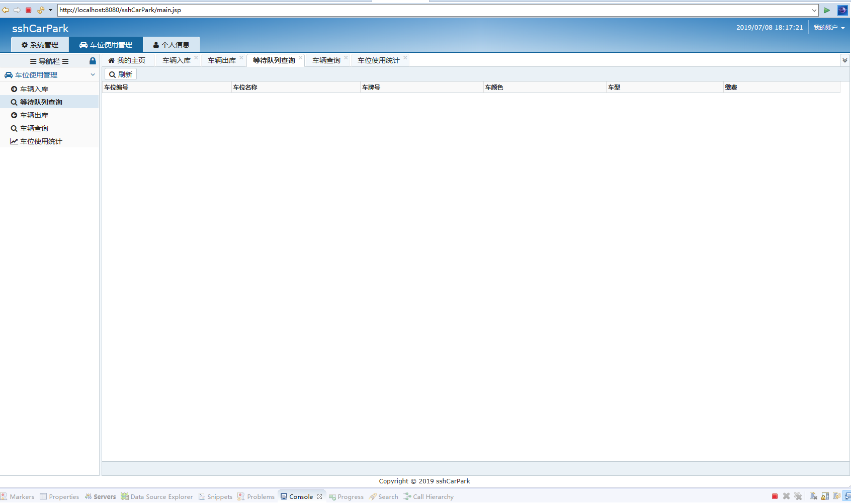The image size is (851, 504).
Task: Close the 车位使用统计 tab
Action: tap(405, 58)
